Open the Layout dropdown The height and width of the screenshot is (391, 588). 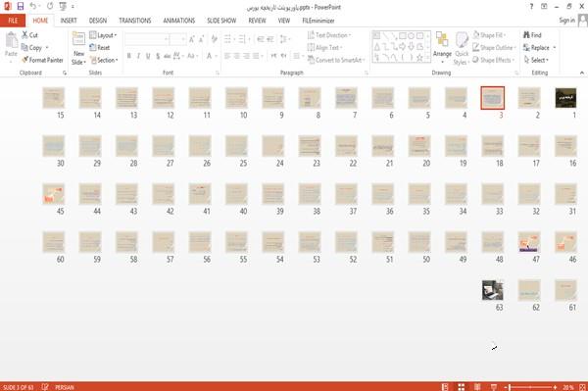[103, 35]
